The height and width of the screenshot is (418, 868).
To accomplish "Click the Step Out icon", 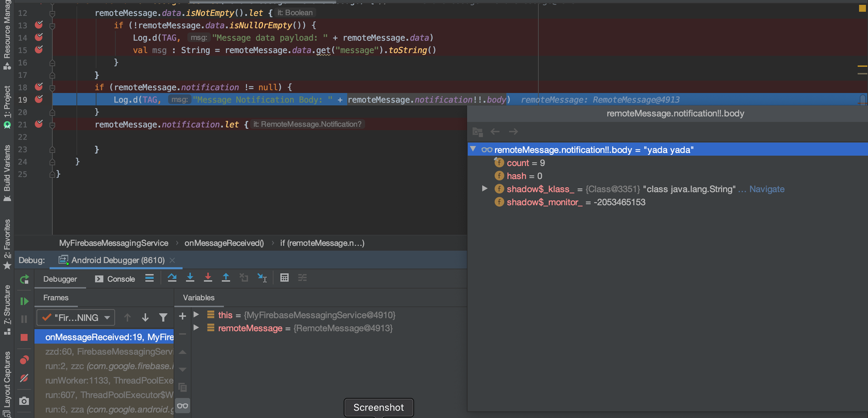I will 226,278.
